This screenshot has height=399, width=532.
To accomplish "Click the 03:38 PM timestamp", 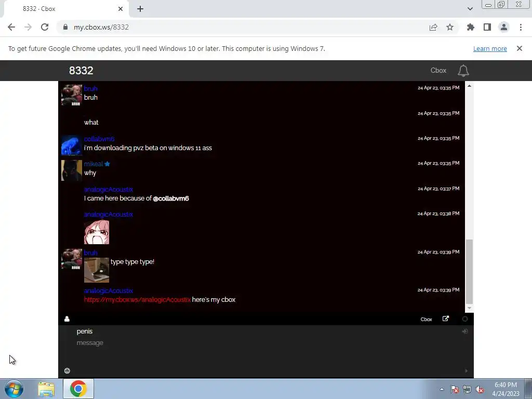I will click(x=438, y=214).
